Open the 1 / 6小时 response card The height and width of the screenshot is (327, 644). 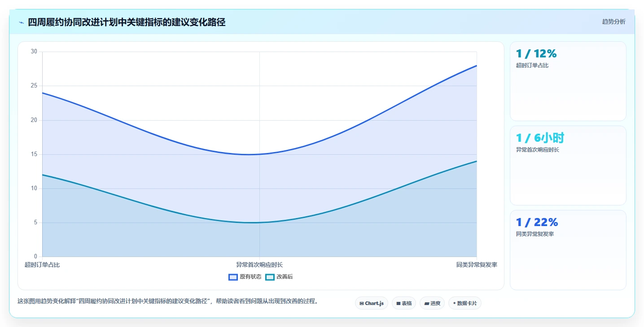coord(568,166)
